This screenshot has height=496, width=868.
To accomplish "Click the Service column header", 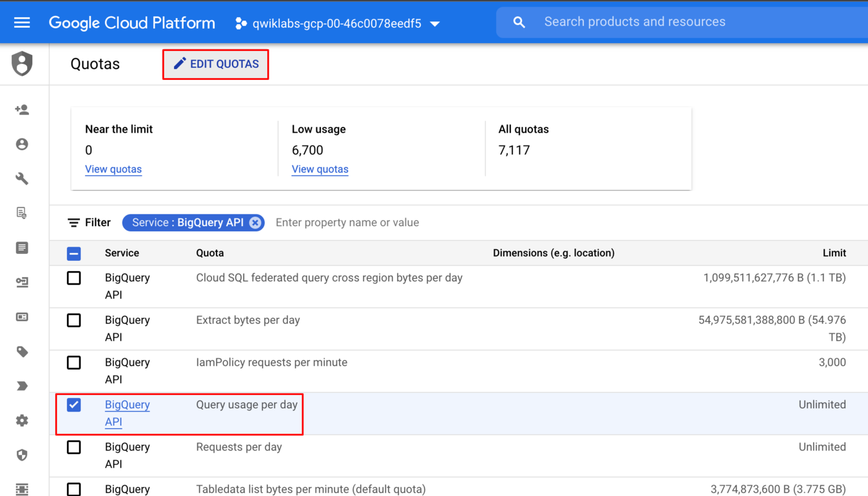I will (122, 253).
